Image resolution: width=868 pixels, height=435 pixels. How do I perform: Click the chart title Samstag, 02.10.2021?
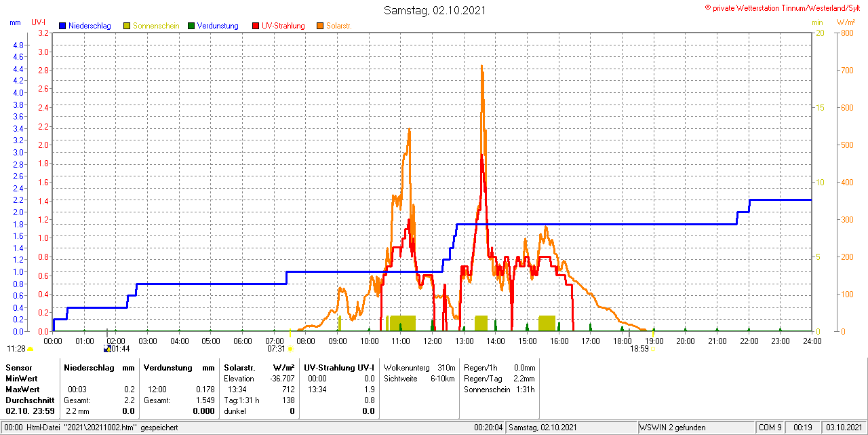[435, 10]
